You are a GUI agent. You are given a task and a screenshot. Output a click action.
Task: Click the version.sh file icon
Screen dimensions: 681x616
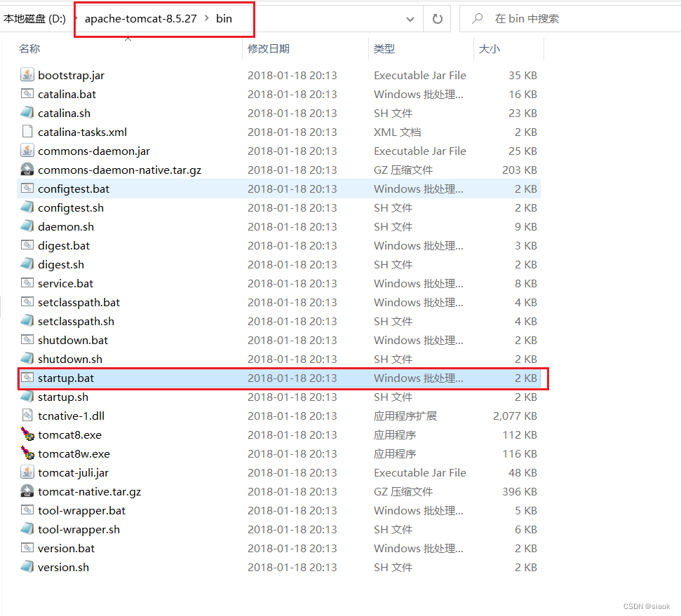(27, 567)
